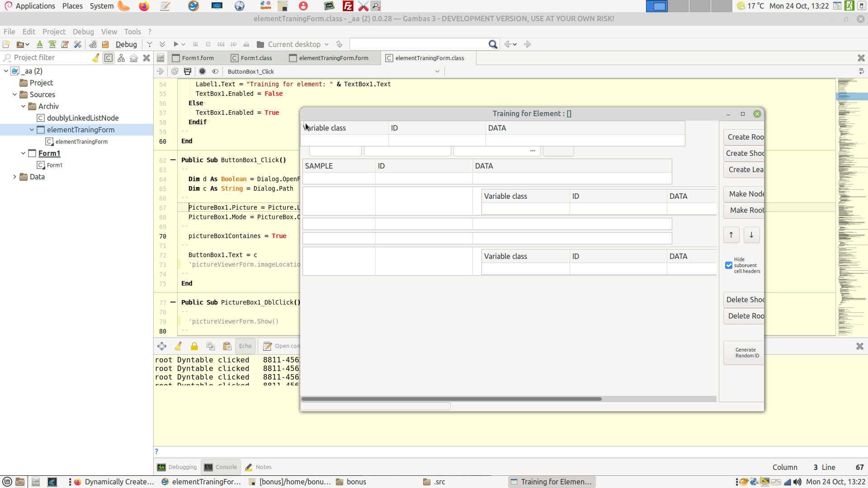Open project properties wrench icon
The width and height of the screenshot is (868, 488).
(78, 44)
